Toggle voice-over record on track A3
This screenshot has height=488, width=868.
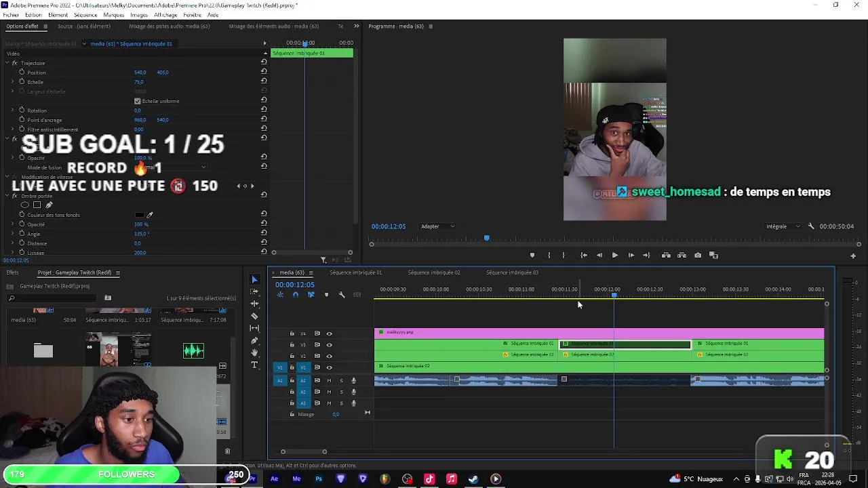pos(353,403)
